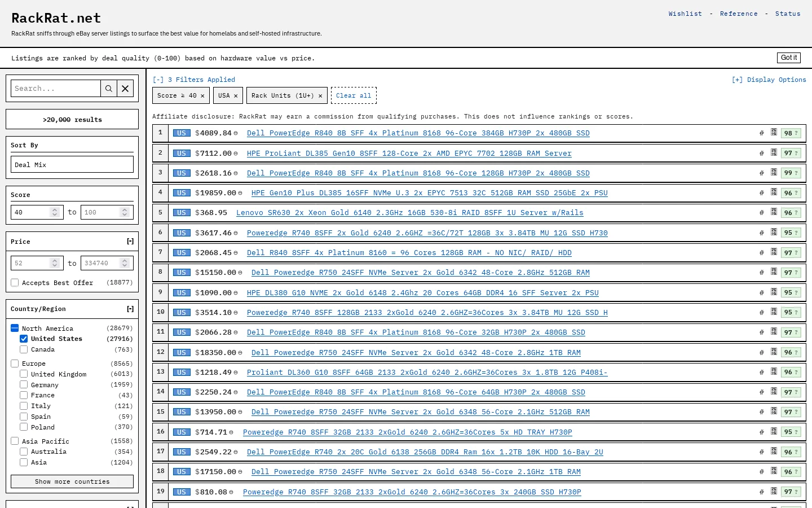The width and height of the screenshot is (812, 508).
Task: Open the Wishlist page
Action: click(685, 14)
